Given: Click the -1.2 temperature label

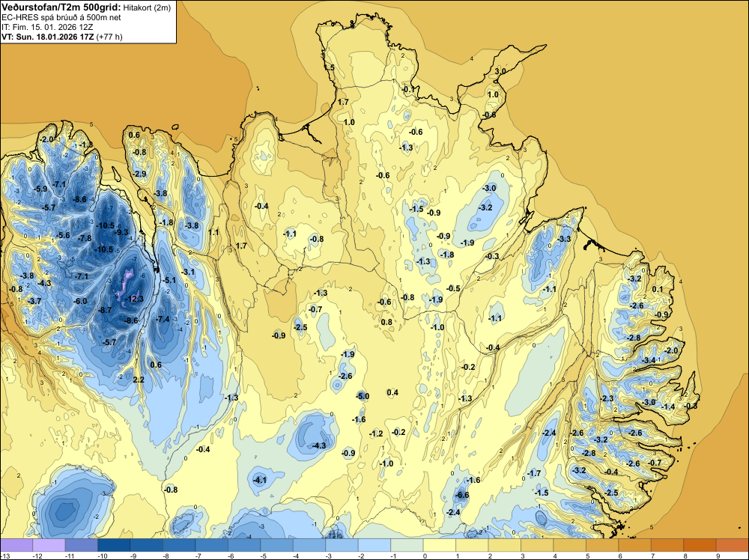Looking at the screenshot, I should (377, 434).
